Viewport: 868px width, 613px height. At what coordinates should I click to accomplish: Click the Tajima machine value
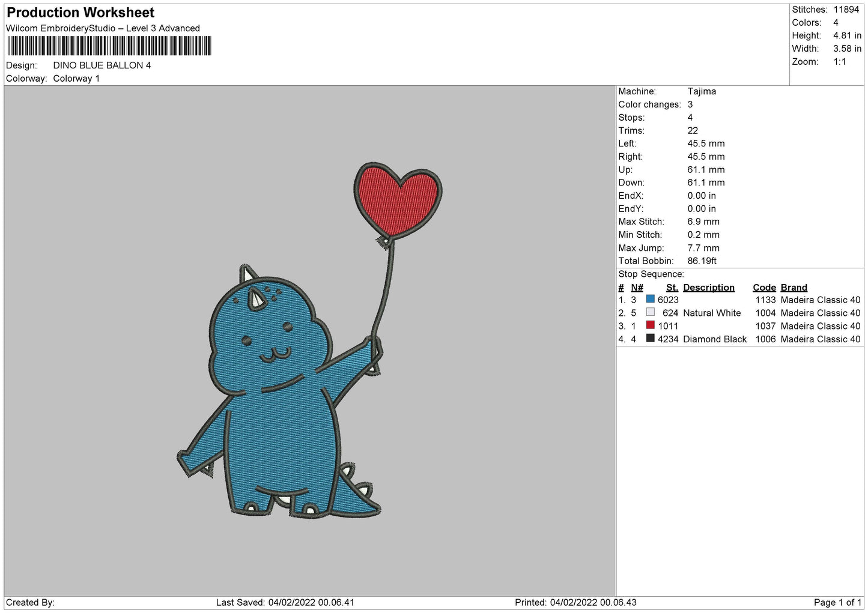702,91
